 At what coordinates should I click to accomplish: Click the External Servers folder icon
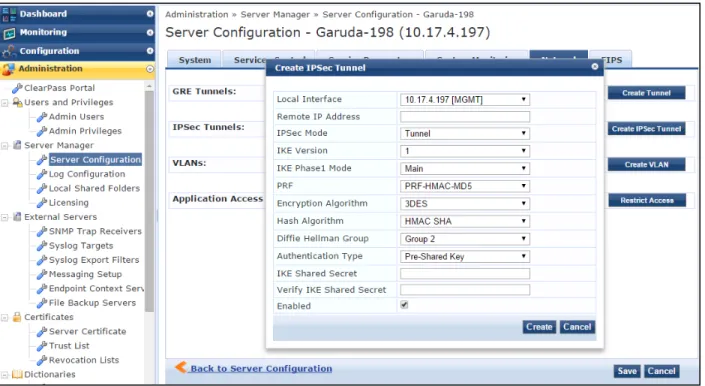(x=17, y=217)
